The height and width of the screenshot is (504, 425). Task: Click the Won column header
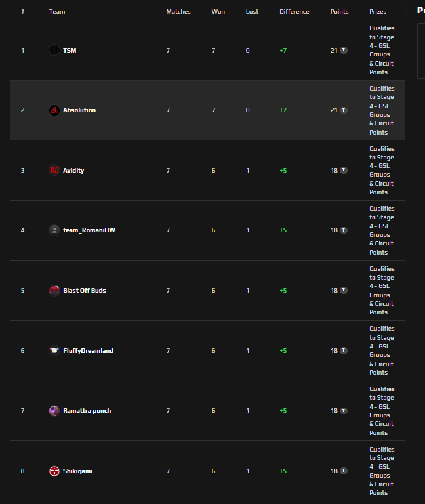coord(218,12)
